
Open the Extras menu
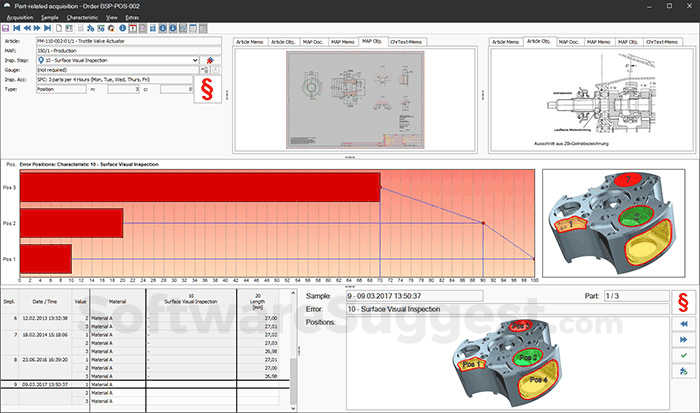pyautogui.click(x=132, y=17)
